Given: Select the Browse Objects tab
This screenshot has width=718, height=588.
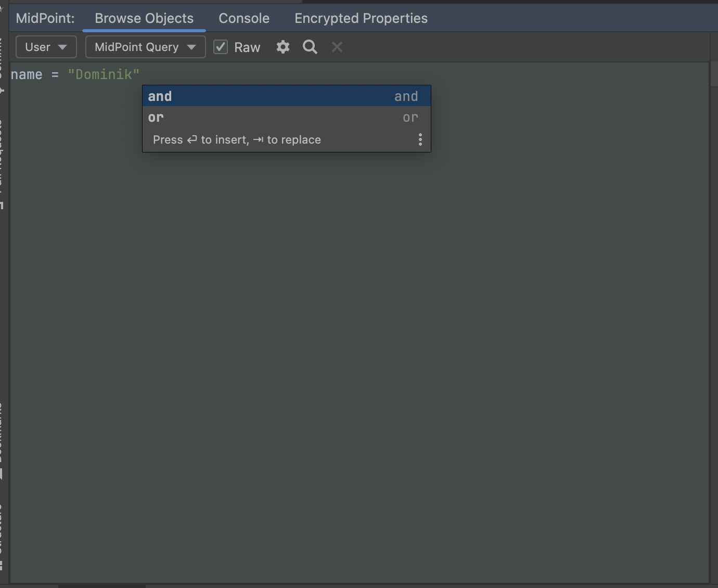Looking at the screenshot, I should (144, 18).
